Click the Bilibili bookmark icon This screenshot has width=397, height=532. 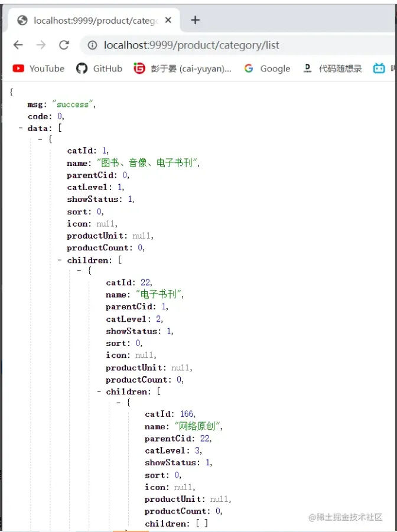[x=379, y=68]
